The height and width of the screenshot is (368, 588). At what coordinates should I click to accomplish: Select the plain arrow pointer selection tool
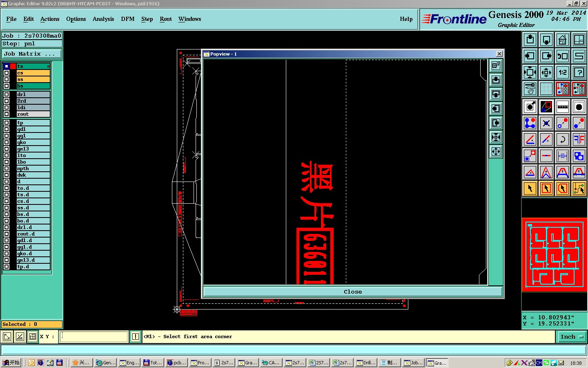530,188
